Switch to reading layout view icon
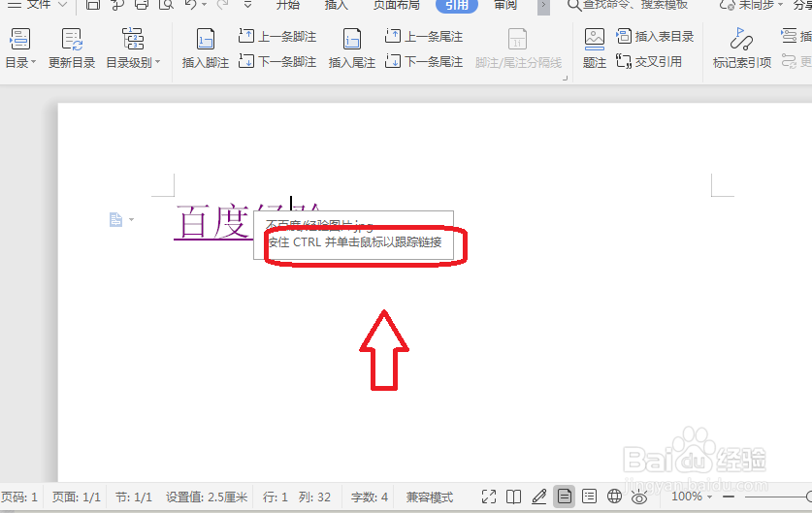This screenshot has width=812, height=513. pyautogui.click(x=513, y=497)
